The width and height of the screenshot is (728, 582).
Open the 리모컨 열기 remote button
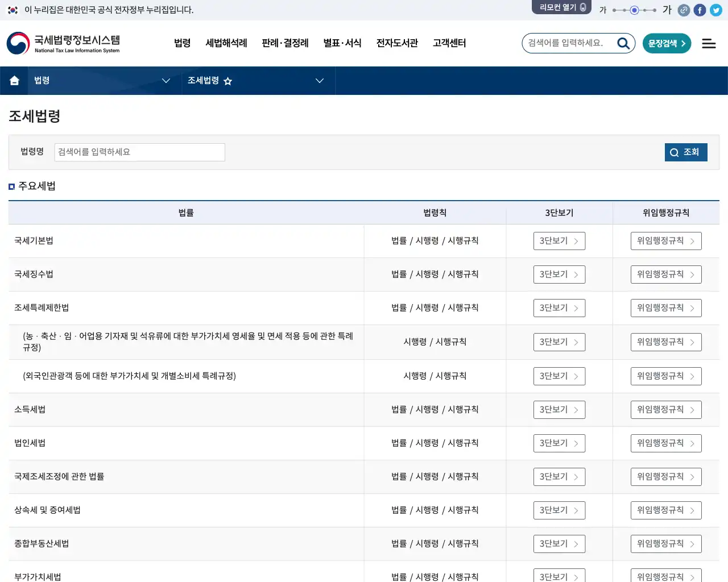click(562, 7)
